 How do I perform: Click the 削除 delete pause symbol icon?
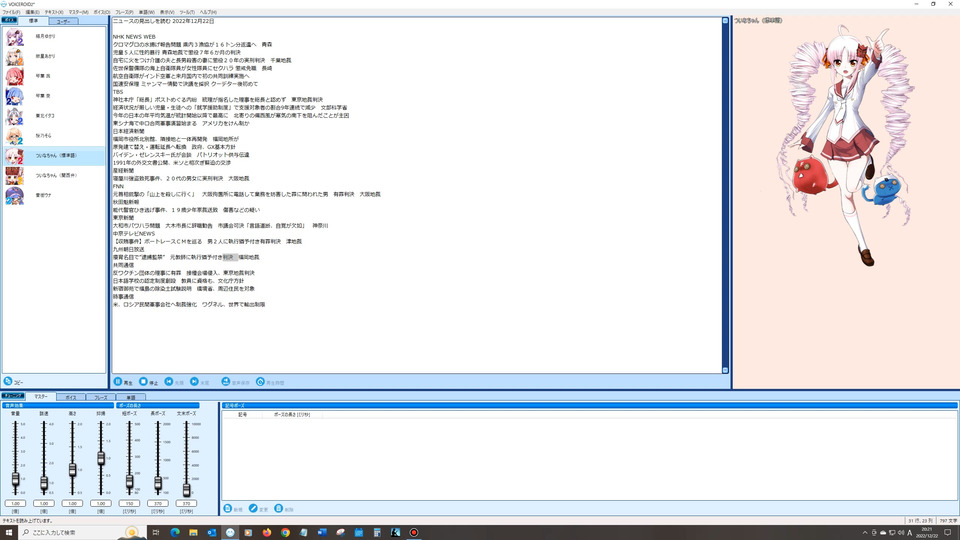tap(279, 509)
